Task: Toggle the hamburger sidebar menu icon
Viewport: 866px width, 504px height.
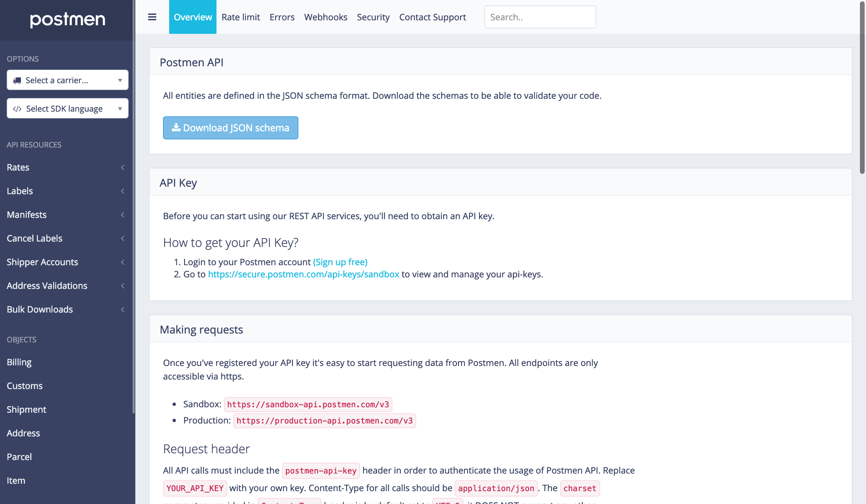Action: 152,17
